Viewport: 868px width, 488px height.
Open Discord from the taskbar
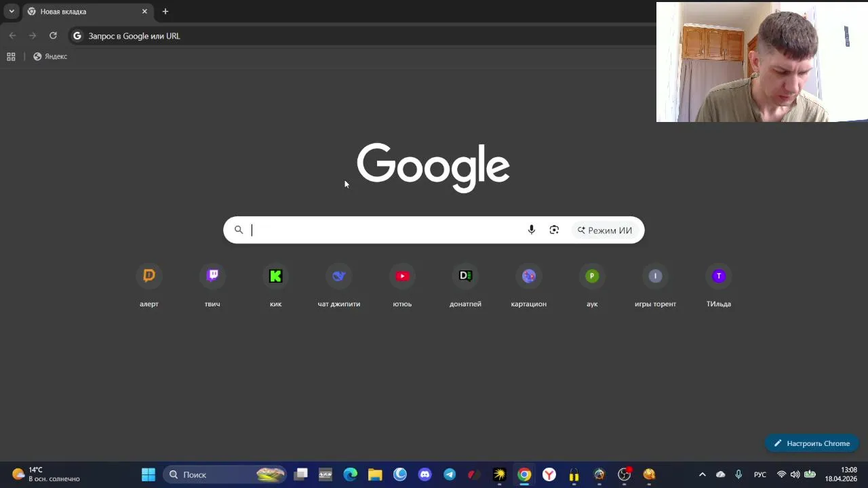425,474
